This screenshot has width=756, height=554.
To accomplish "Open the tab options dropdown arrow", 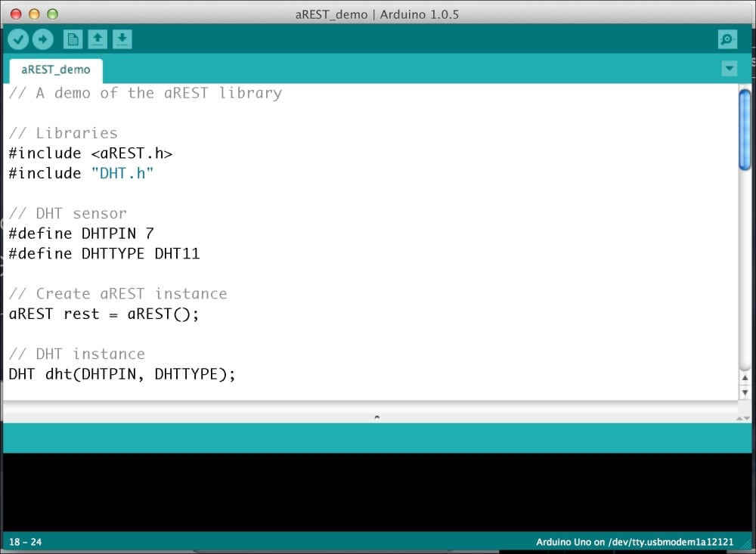I will tap(730, 69).
